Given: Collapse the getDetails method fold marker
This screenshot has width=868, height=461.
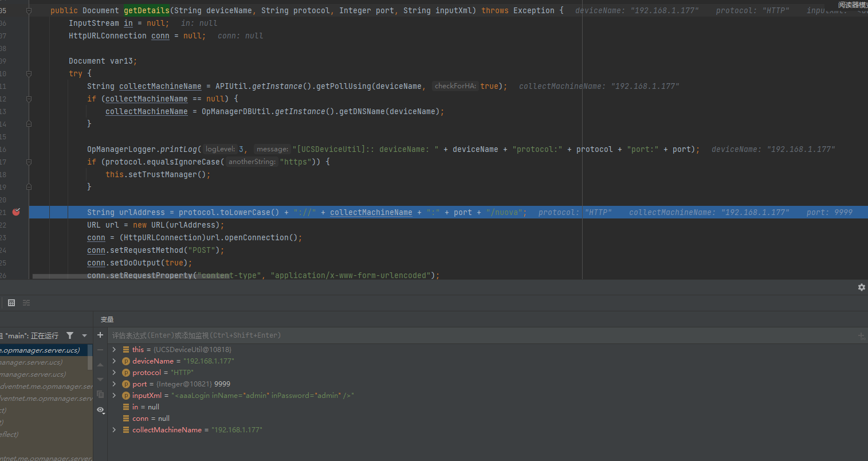Looking at the screenshot, I should 29,10.
